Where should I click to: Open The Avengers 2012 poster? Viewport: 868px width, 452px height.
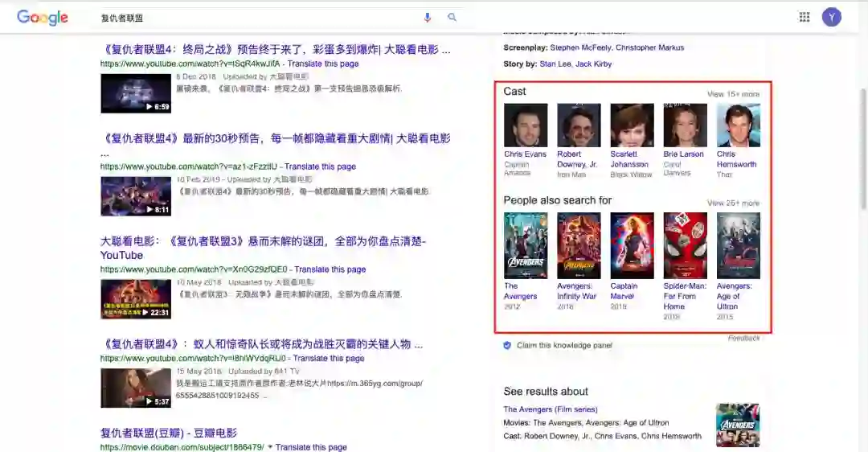(526, 245)
